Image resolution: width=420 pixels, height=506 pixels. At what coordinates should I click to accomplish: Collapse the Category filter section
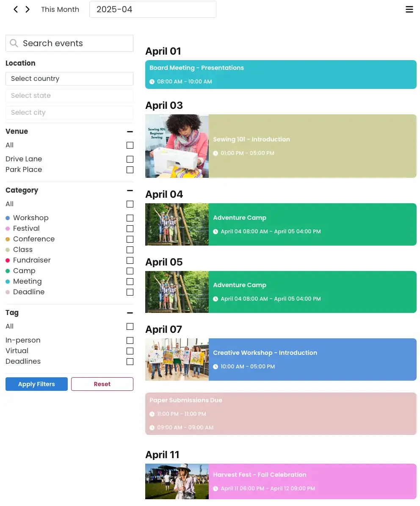pyautogui.click(x=130, y=191)
